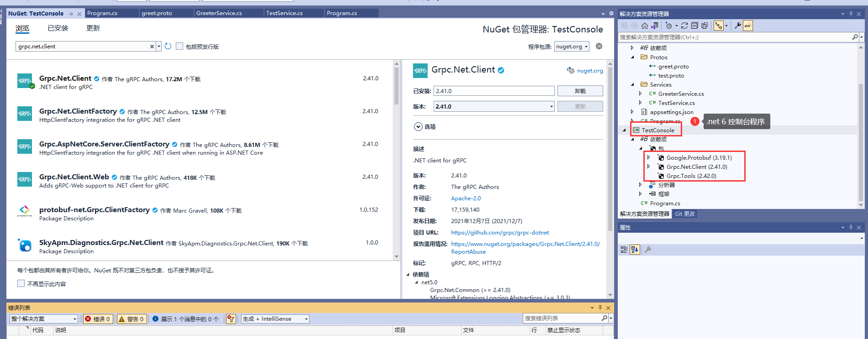This screenshot has width=868, height=339.
Task: Toggle the messages filter button
Action: point(185,319)
